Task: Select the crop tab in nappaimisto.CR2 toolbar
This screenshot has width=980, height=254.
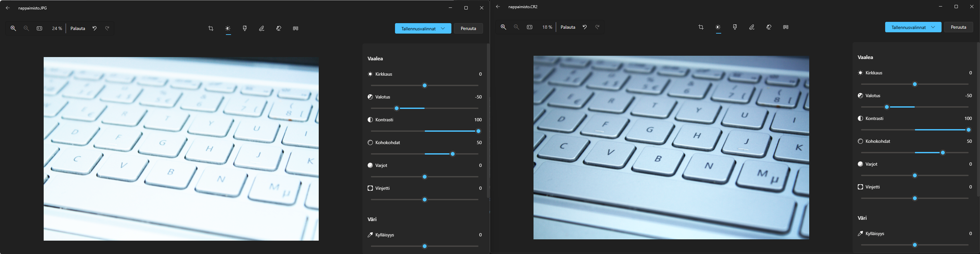Action: 701,27
